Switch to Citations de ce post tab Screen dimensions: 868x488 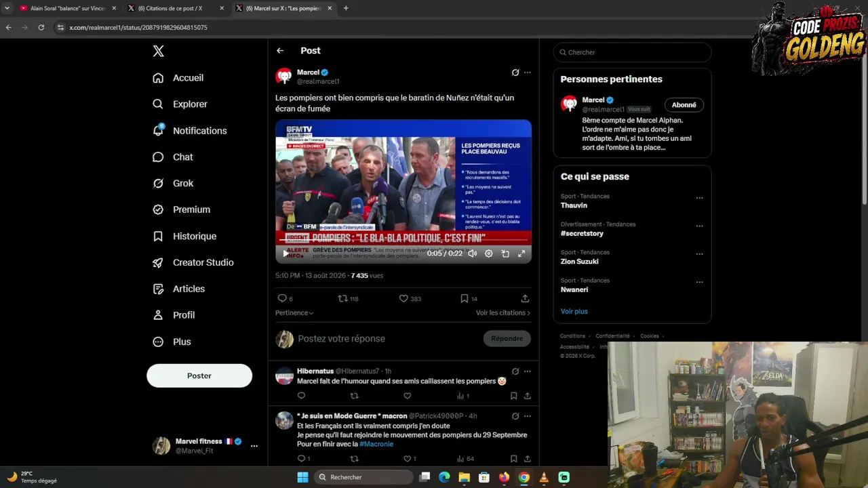(x=175, y=8)
